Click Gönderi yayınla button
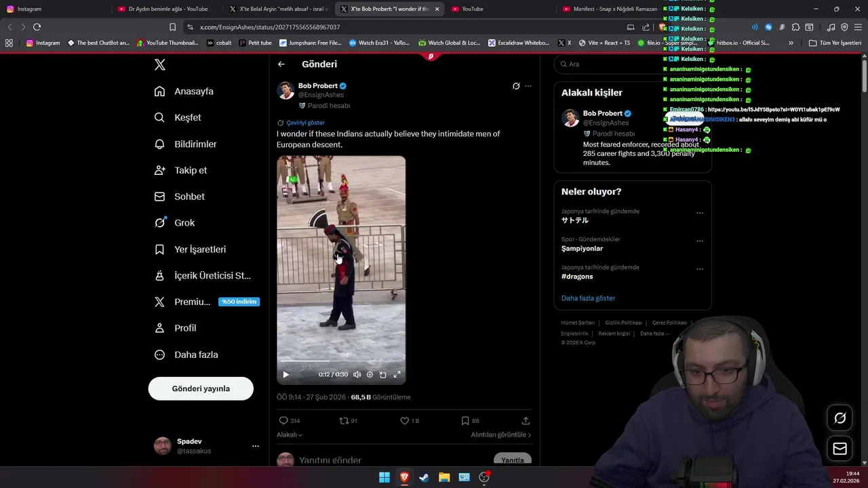868x488 pixels. pyautogui.click(x=201, y=388)
